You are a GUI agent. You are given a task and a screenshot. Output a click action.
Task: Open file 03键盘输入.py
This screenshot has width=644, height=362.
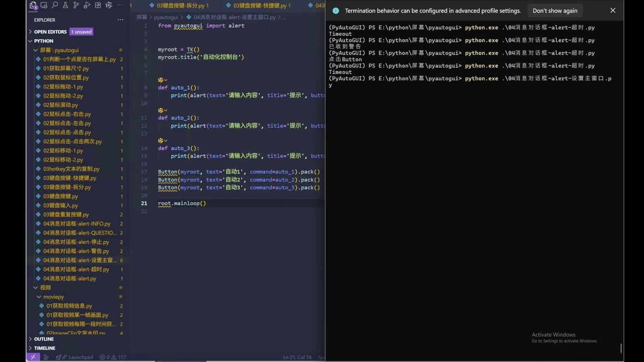tap(61, 206)
